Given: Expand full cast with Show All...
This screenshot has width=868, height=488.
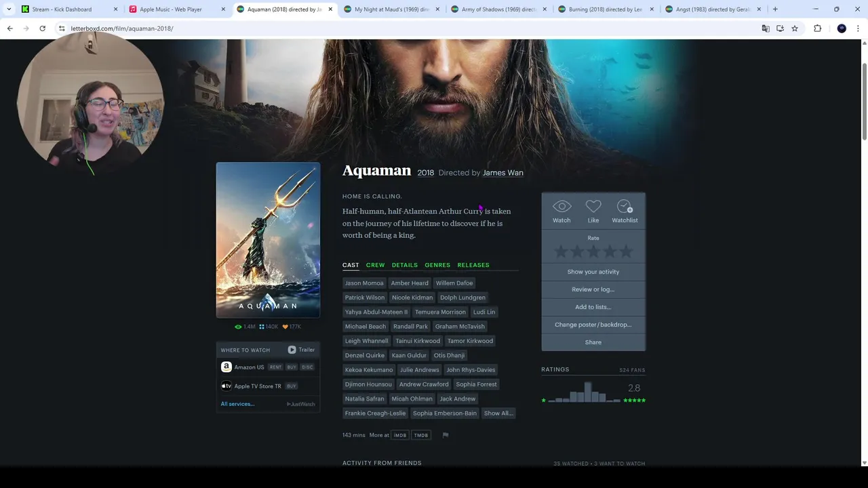Looking at the screenshot, I should point(498,413).
